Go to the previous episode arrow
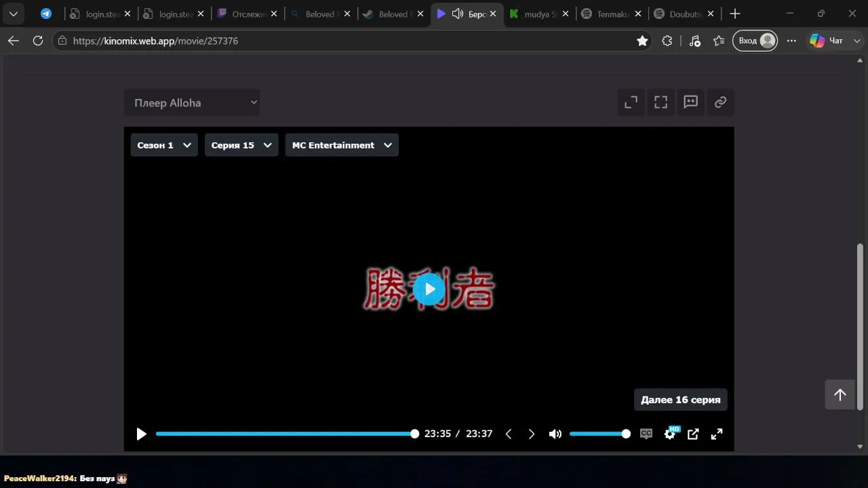 pyautogui.click(x=509, y=434)
